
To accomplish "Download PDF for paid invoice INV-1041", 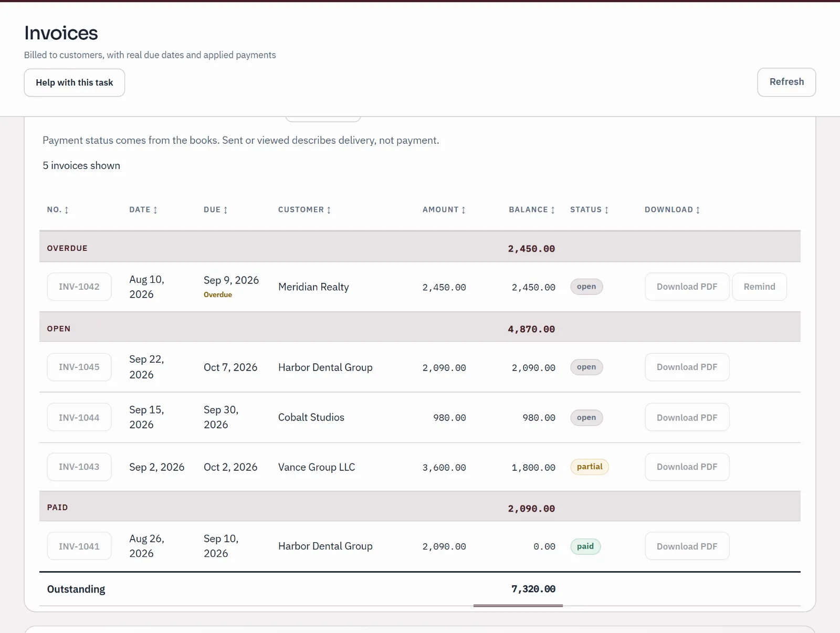I will pos(687,546).
